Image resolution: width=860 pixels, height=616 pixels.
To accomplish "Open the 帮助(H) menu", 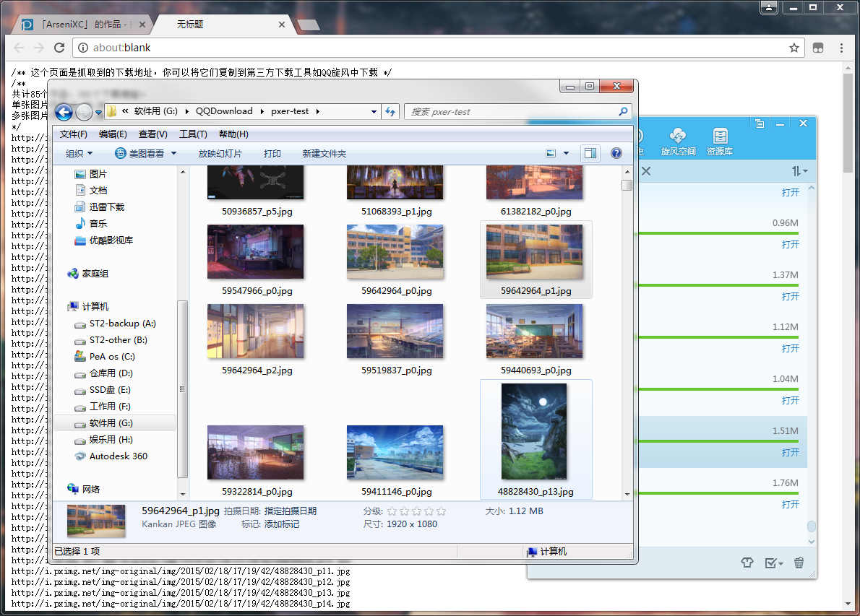I will click(233, 134).
